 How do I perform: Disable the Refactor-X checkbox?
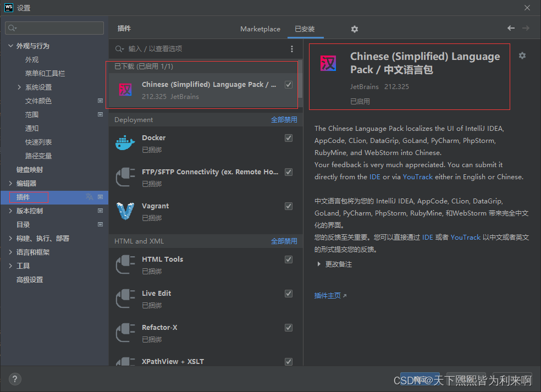tap(289, 328)
